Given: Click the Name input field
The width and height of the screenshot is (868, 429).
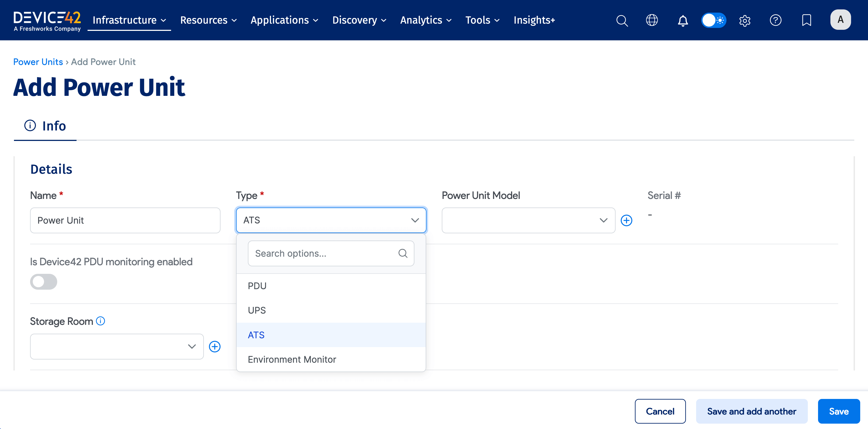Looking at the screenshot, I should (125, 220).
